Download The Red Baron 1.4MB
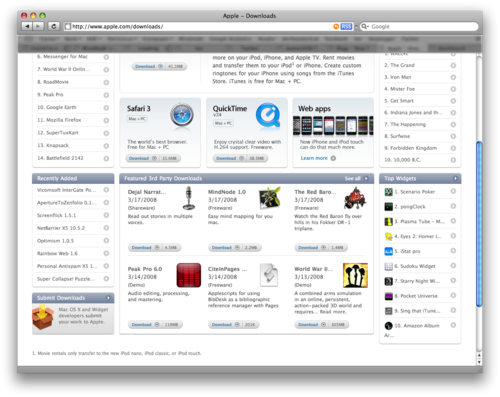 coord(321,248)
